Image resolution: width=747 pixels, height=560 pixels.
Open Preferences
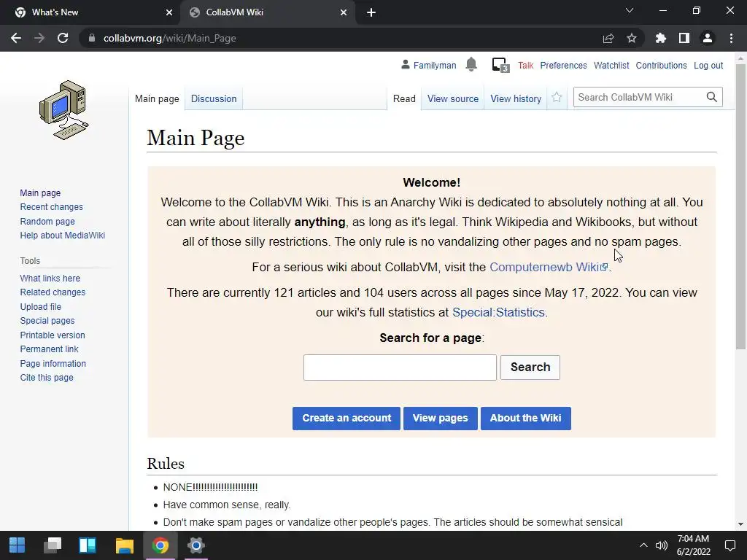coord(563,65)
